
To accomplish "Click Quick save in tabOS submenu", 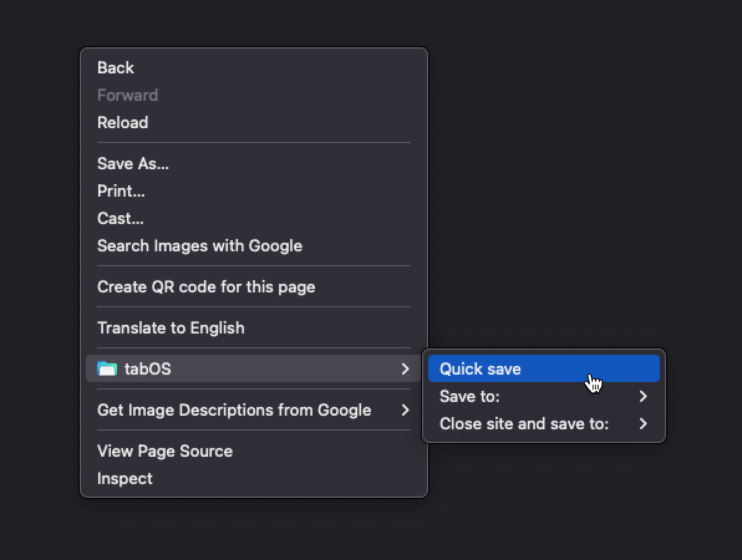I will coord(543,368).
